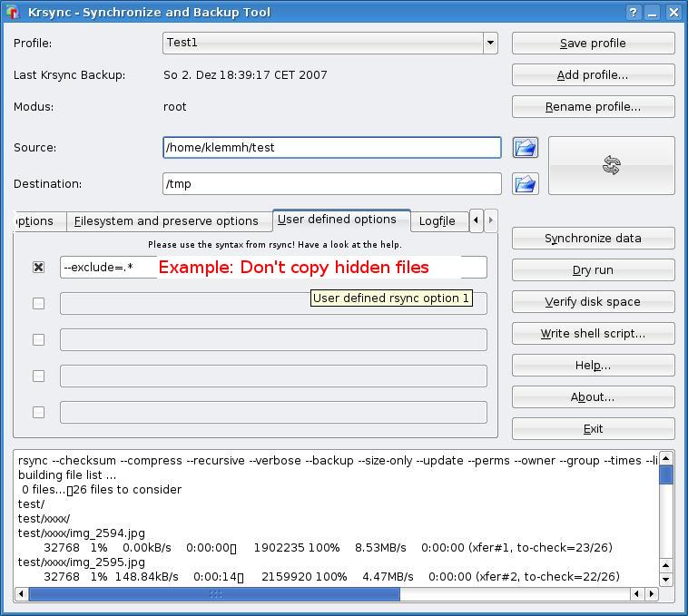
Task: Click the large synchronize arrows button
Action: [611, 165]
